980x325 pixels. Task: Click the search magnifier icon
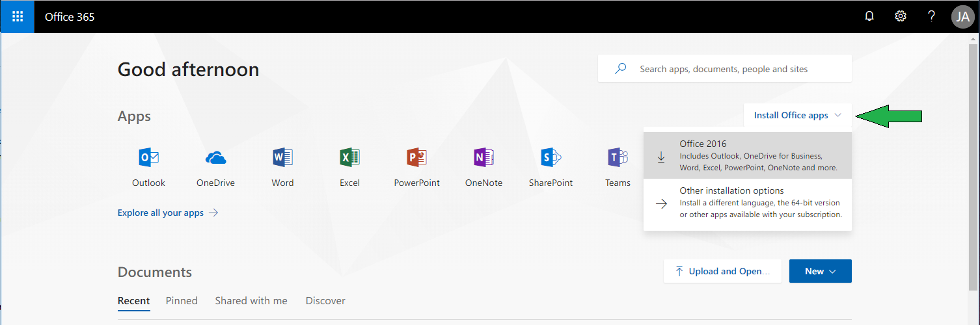[x=620, y=68]
